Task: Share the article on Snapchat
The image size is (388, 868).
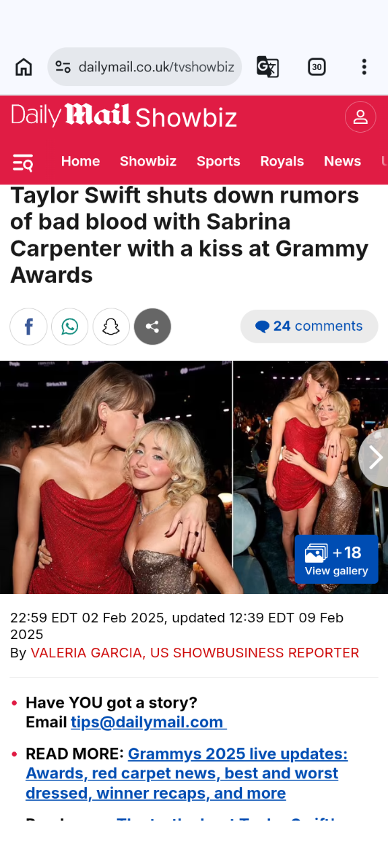Action: (110, 327)
